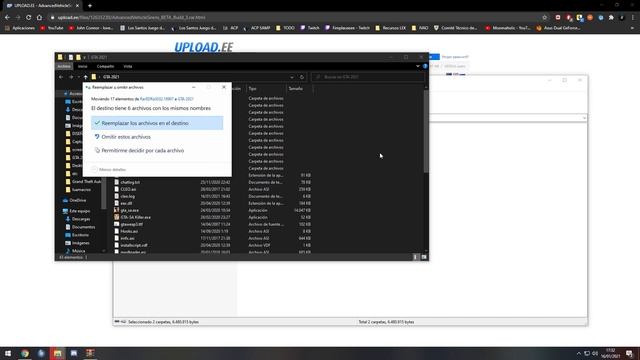Open the Vista ribbon tab

(128, 66)
